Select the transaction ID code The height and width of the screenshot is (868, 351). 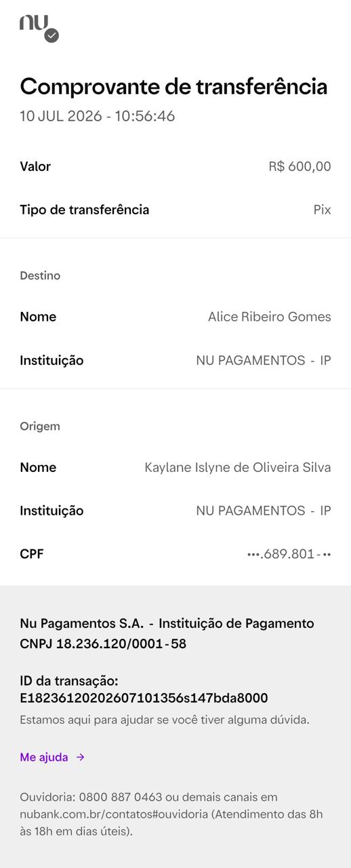(144, 698)
